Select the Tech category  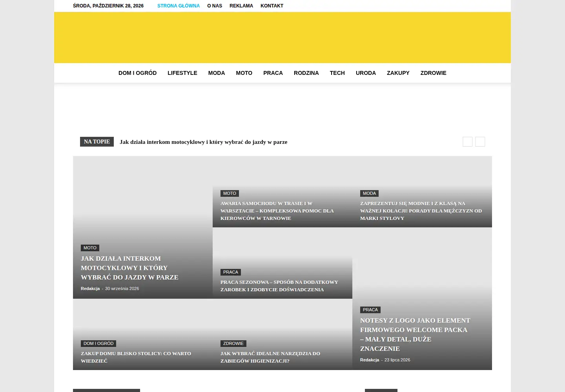tap(337, 73)
